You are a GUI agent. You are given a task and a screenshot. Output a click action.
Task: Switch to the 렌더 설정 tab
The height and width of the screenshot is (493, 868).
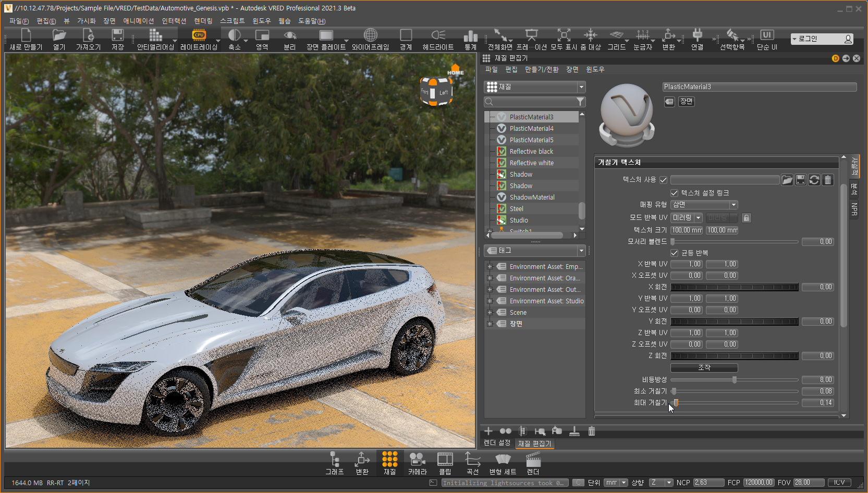point(497,443)
